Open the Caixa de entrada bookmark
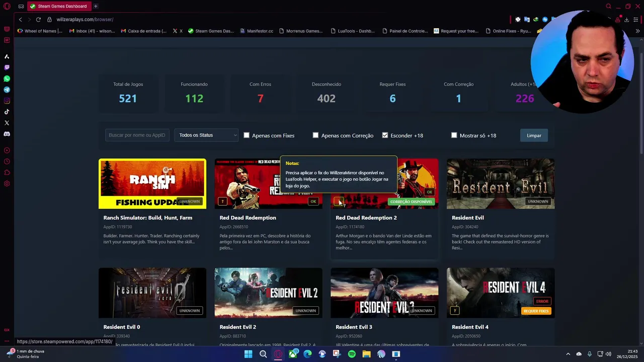This screenshot has width=644, height=362. tap(144, 31)
